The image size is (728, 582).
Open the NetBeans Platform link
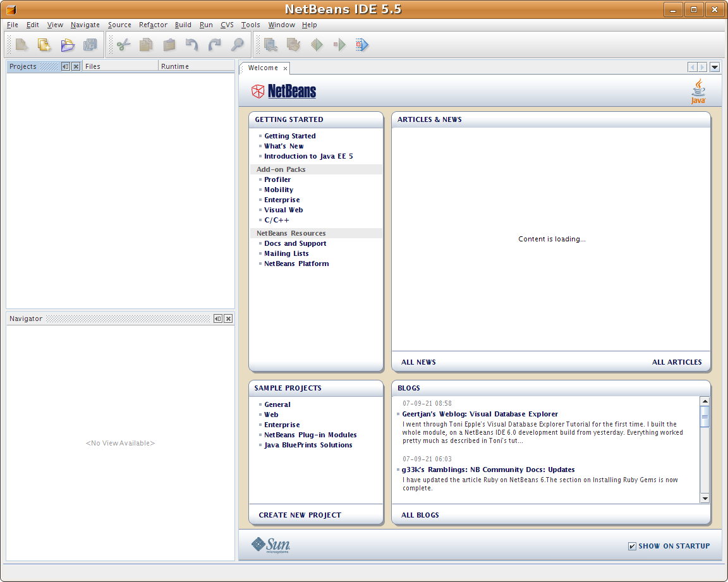296,264
